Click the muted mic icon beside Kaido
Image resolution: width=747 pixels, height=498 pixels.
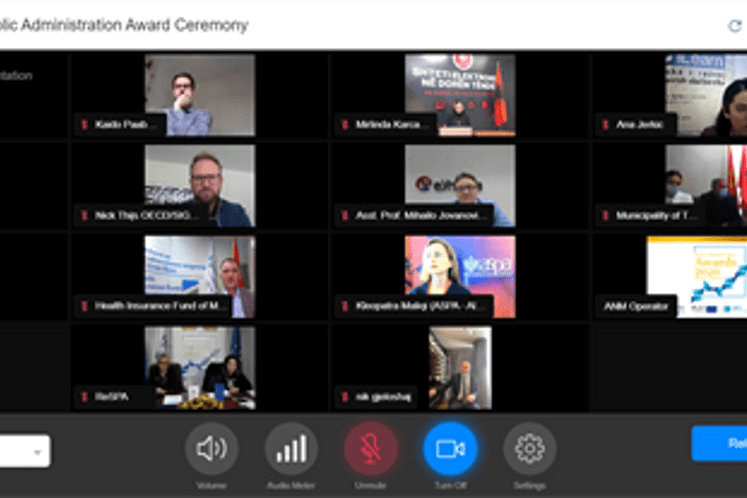[x=85, y=125]
